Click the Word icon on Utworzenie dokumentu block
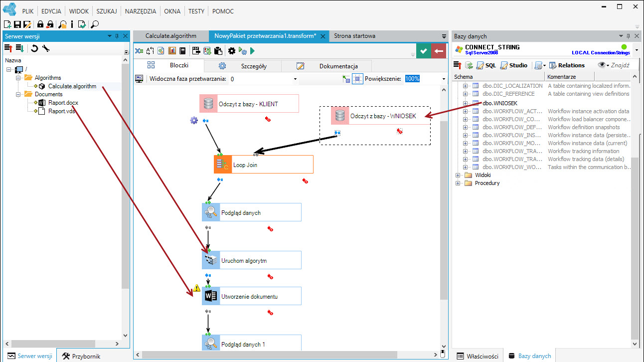 point(210,296)
